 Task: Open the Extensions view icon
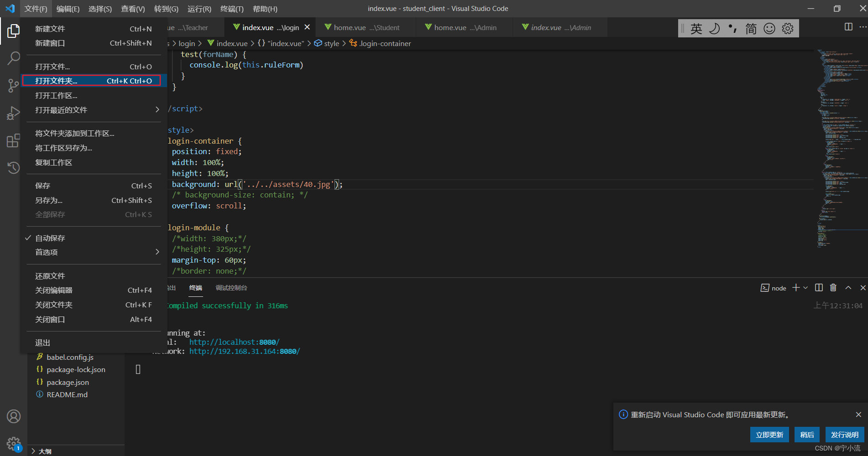[13, 140]
